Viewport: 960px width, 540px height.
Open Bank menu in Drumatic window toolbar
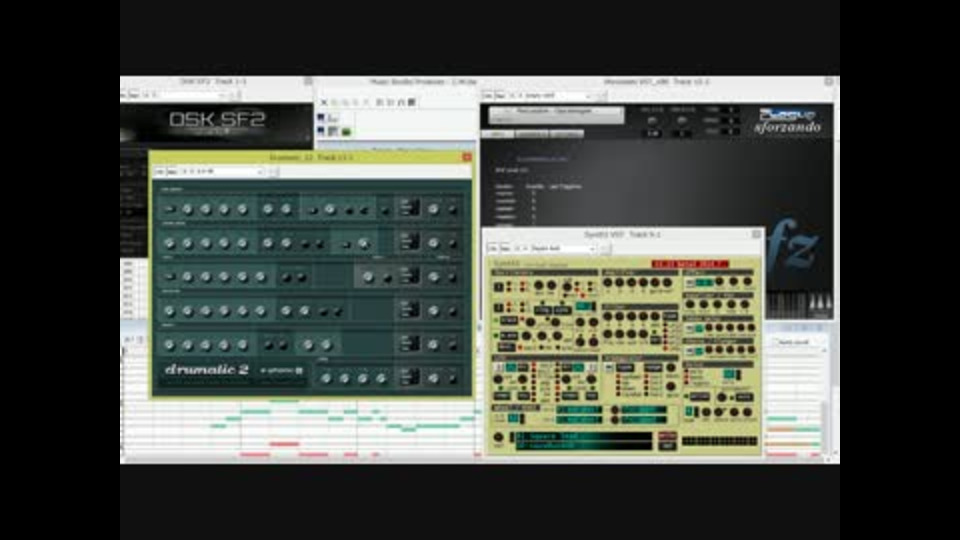[x=172, y=171]
